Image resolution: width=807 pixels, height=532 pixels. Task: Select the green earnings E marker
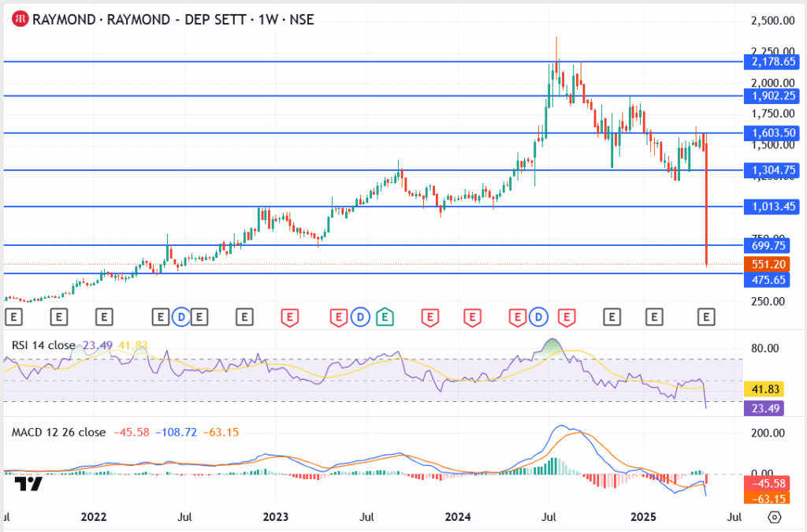(385, 317)
